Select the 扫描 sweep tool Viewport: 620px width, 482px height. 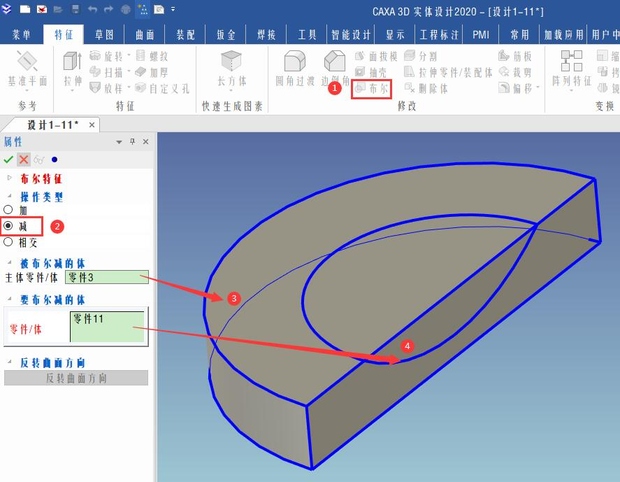[106, 72]
